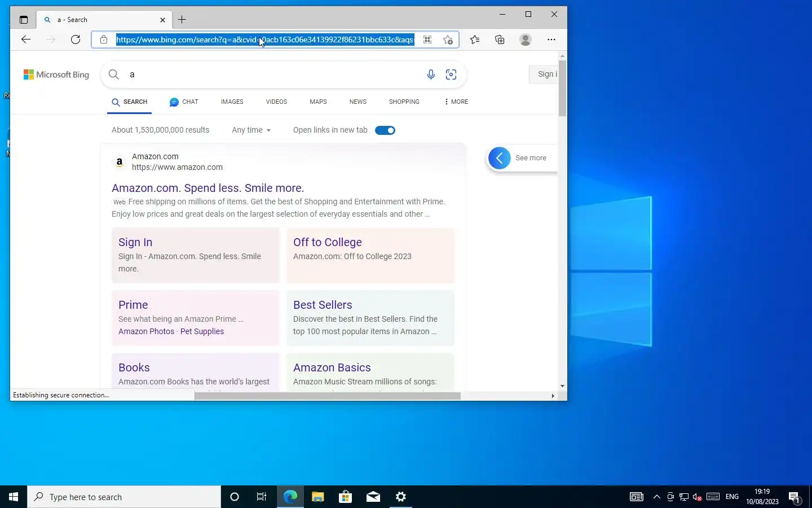Image resolution: width=812 pixels, height=508 pixels.
Task: Open 'Amazon.com. Spend less. Smile more.' result
Action: [x=208, y=188]
